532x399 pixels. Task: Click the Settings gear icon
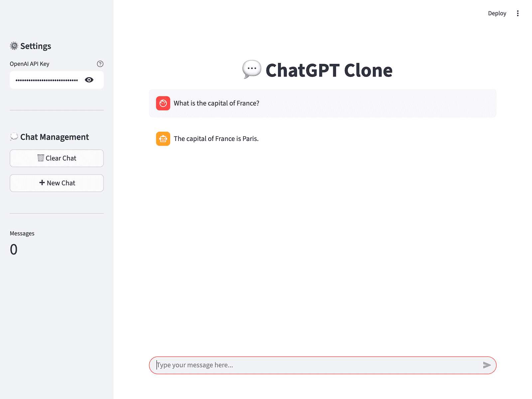click(x=14, y=46)
